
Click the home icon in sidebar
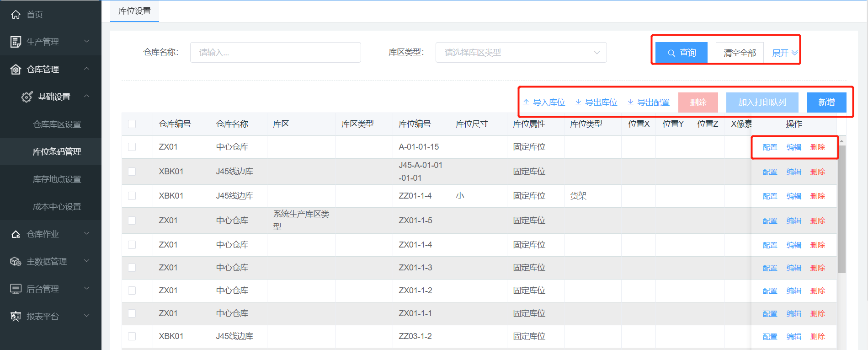click(x=16, y=15)
